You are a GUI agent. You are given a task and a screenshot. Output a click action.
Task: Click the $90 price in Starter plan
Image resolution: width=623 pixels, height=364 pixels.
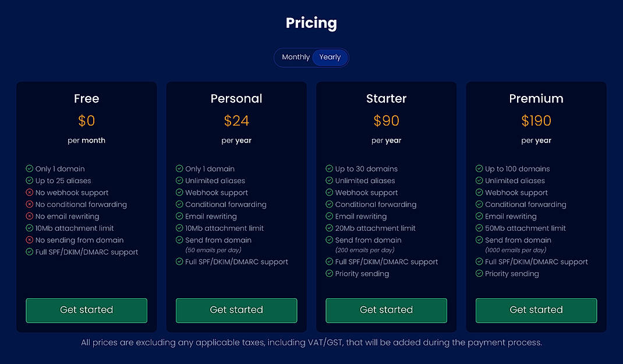pyautogui.click(x=386, y=120)
